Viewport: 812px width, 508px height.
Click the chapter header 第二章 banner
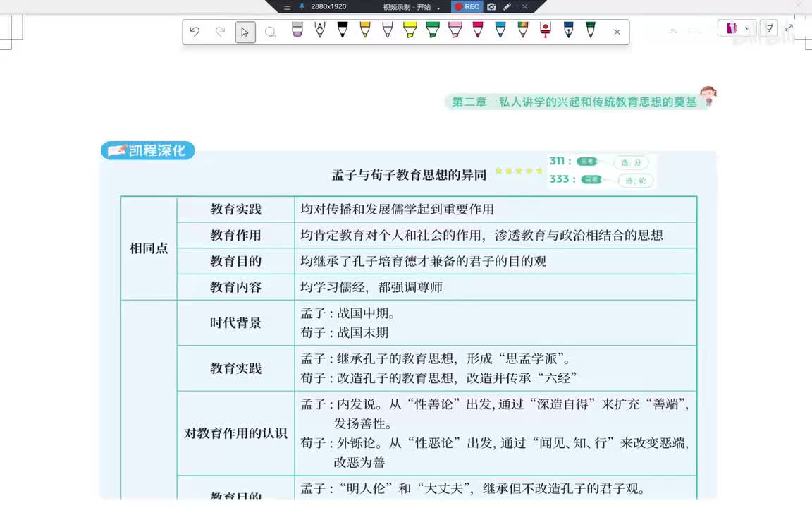point(574,102)
